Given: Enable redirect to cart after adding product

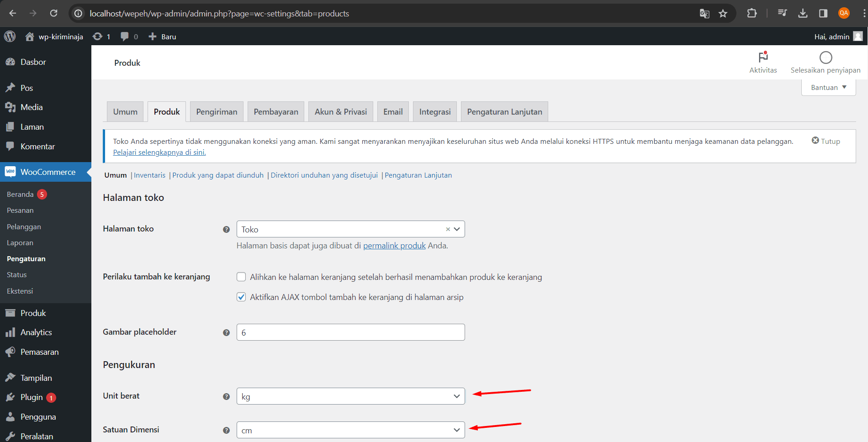Looking at the screenshot, I should [241, 277].
